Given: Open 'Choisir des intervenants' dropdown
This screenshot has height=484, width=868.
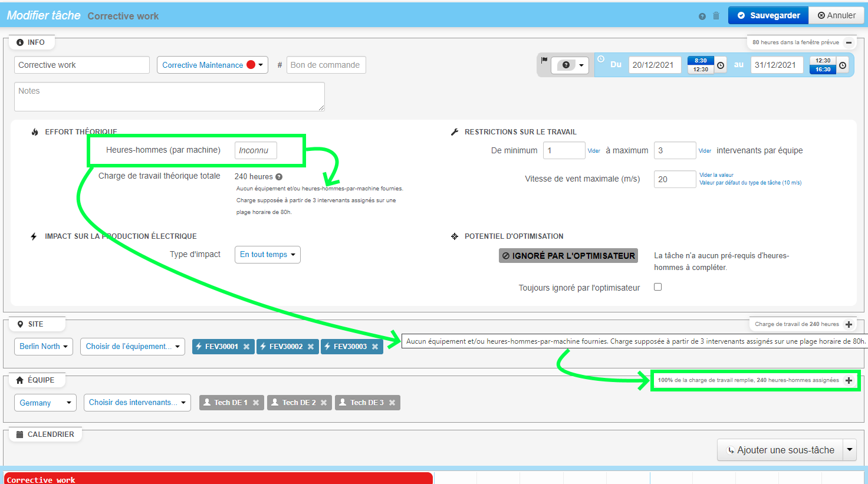Looking at the screenshot, I should tap(137, 403).
